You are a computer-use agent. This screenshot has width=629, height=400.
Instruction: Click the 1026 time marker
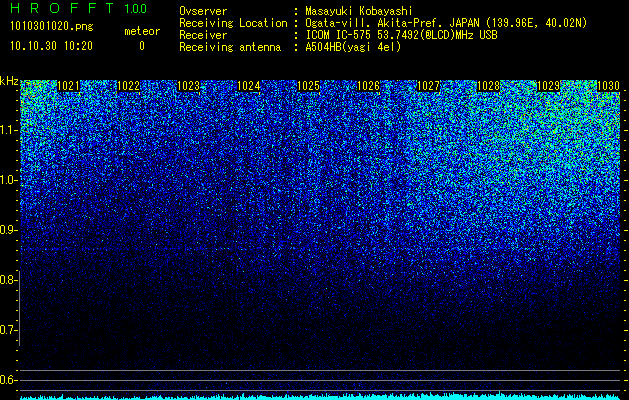point(368,86)
